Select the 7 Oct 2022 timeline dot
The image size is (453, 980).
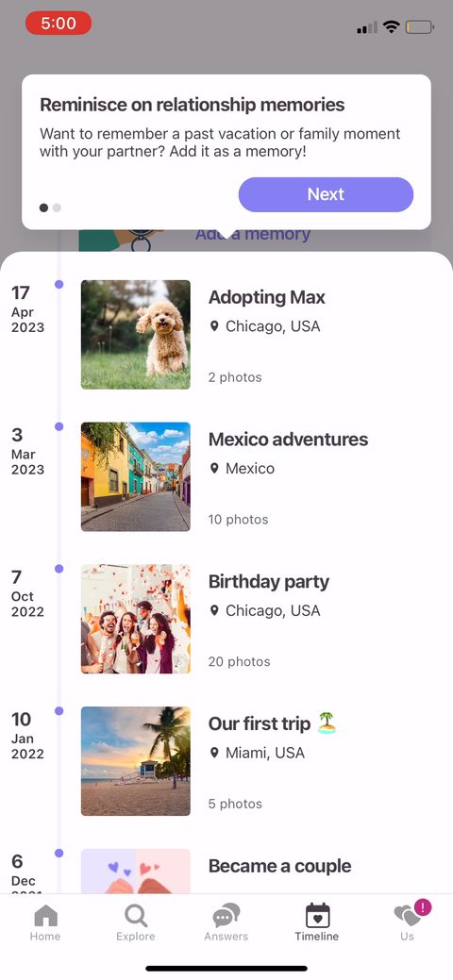tap(59, 569)
